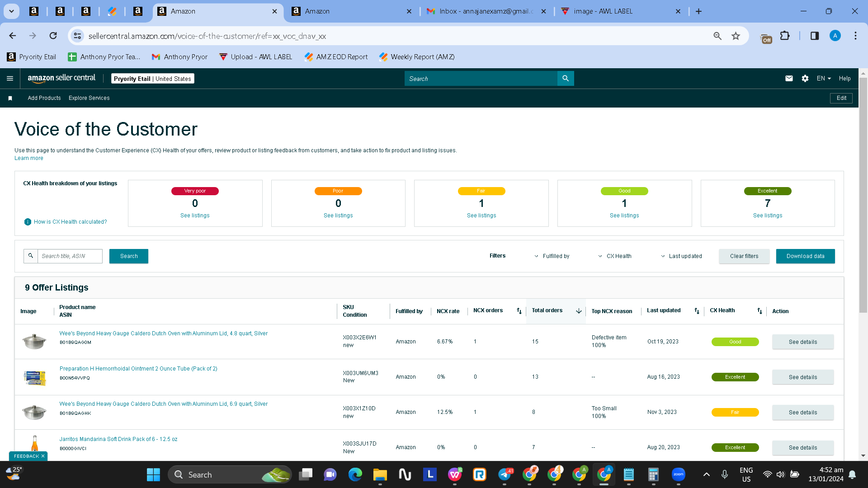Viewport: 868px width, 488px height.
Task: Open the Chrome three-dot menu
Action: pos(855,36)
